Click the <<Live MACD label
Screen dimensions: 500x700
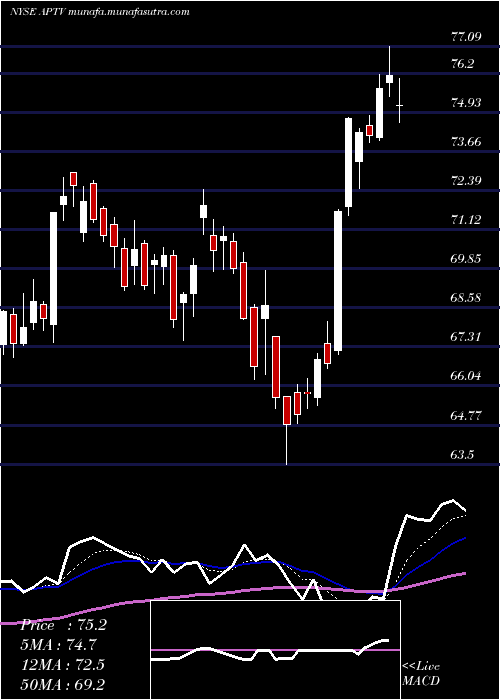click(x=421, y=673)
